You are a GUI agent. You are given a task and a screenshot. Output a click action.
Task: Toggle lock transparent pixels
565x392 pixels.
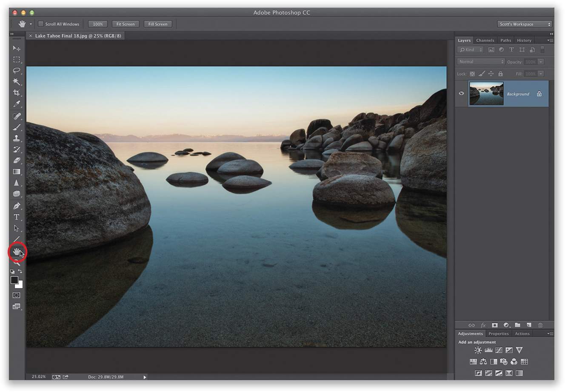(472, 74)
